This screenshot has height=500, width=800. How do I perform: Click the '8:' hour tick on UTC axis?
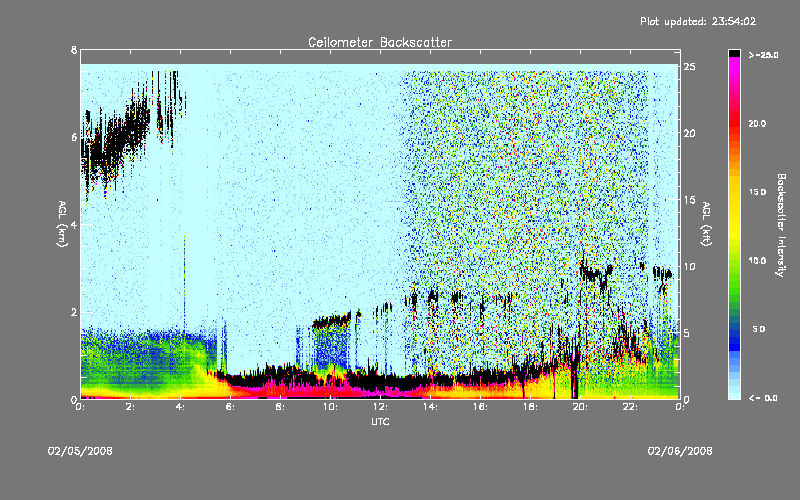click(x=281, y=407)
